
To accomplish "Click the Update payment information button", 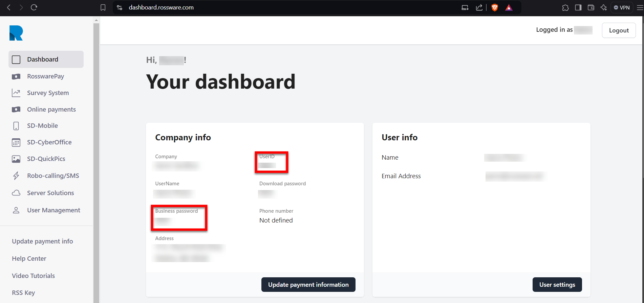I will 308,285.
